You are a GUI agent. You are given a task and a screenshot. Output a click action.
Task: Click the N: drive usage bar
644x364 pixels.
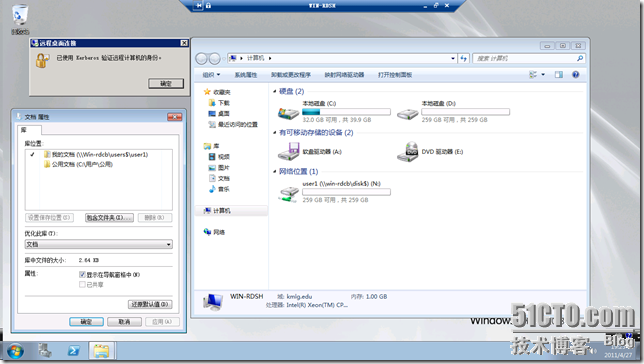pyautogui.click(x=346, y=192)
